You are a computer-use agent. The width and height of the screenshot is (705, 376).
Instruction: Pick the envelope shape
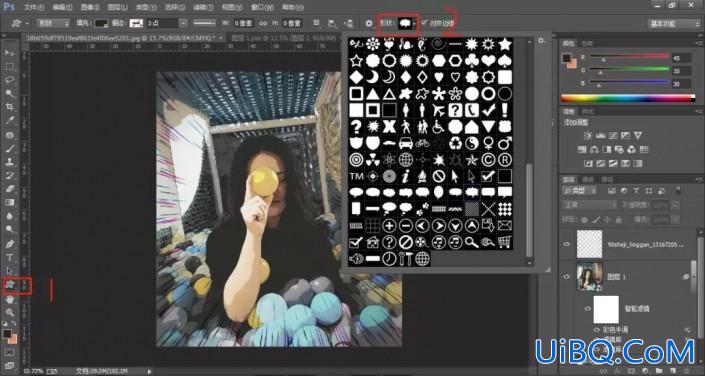(505, 225)
